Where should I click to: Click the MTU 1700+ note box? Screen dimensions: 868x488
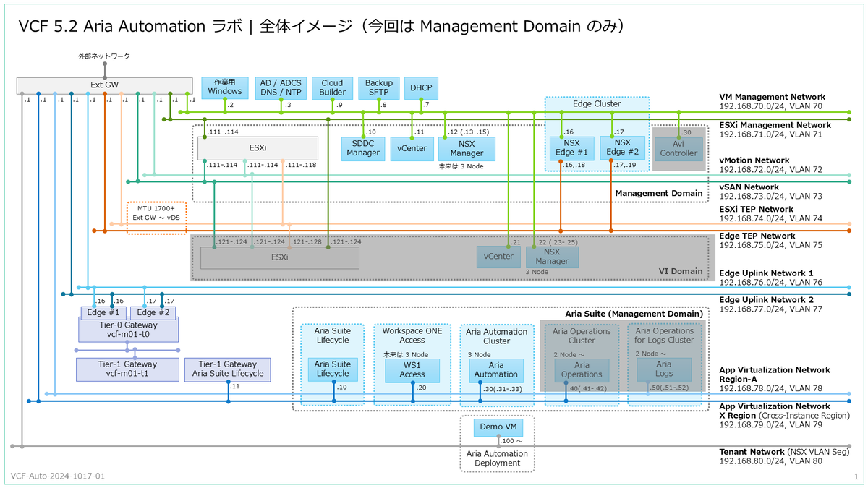pyautogui.click(x=157, y=218)
